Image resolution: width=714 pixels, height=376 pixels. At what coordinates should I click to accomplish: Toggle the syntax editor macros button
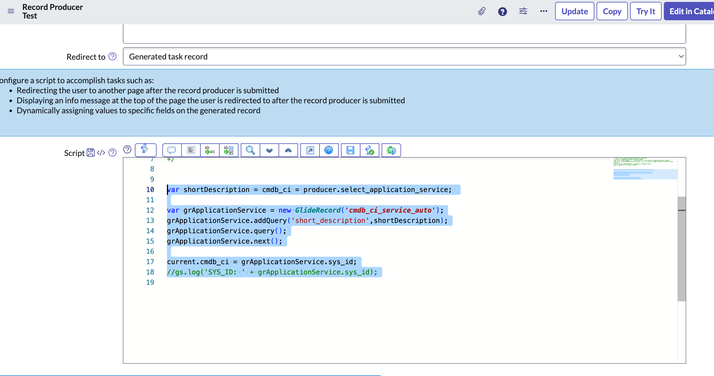click(x=146, y=150)
